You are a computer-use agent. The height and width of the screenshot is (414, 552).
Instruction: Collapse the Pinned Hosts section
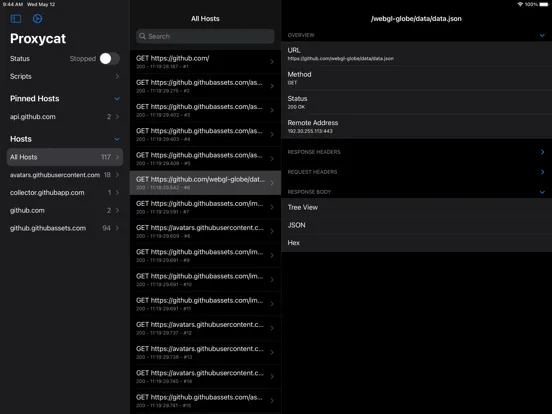pyautogui.click(x=117, y=99)
